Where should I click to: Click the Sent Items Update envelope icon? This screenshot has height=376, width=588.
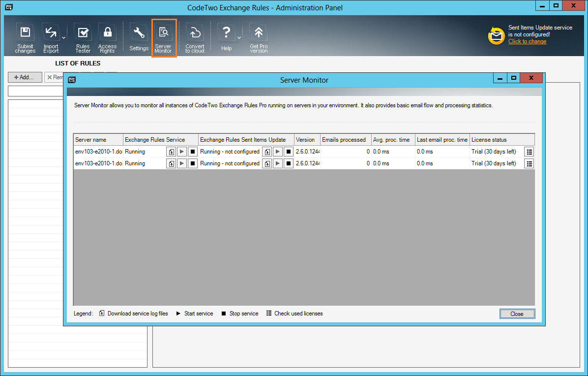click(496, 36)
